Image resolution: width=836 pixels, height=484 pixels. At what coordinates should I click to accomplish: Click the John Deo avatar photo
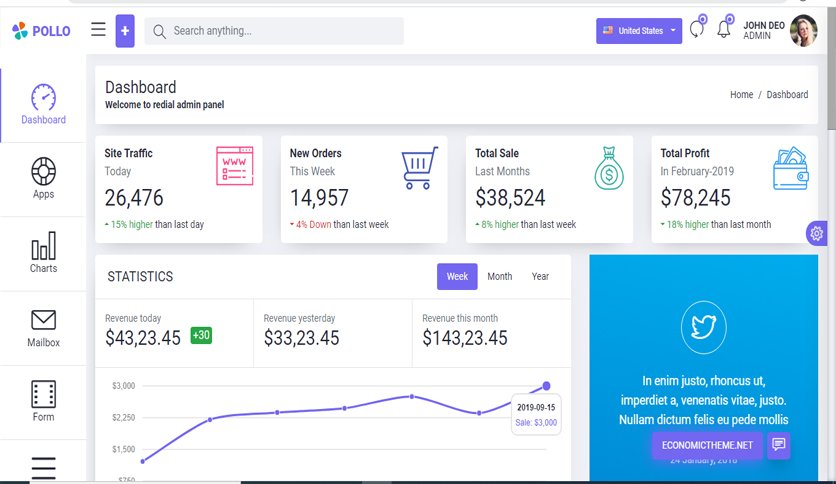pos(803,30)
